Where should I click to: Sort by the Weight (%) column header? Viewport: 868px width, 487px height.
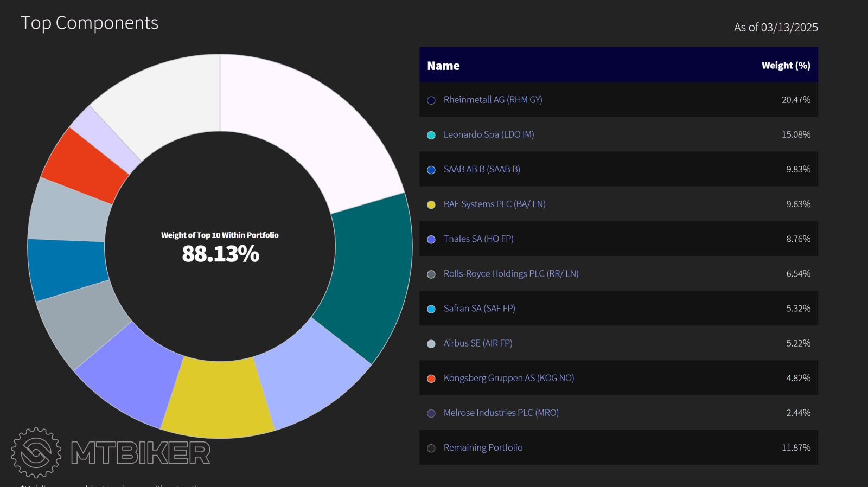786,66
